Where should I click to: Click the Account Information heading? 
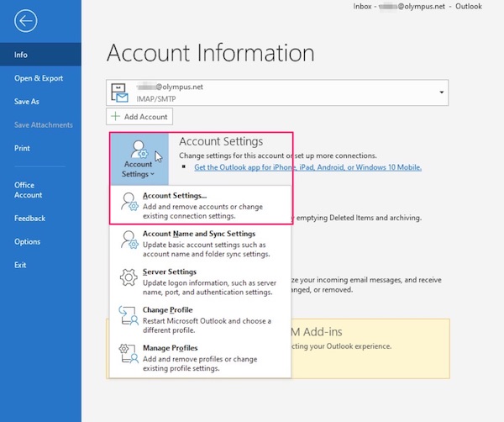click(x=211, y=53)
